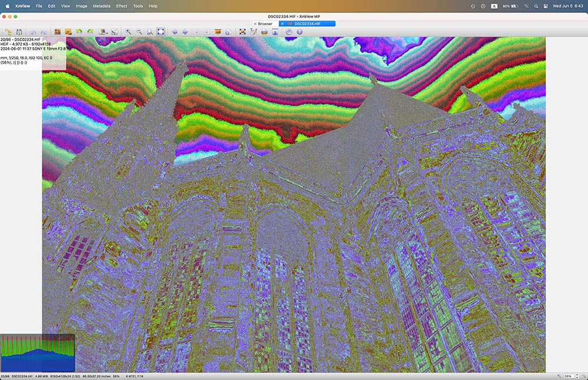This screenshot has height=380, width=588.
Task: Open the XnView application menu
Action: pyautogui.click(x=22, y=6)
